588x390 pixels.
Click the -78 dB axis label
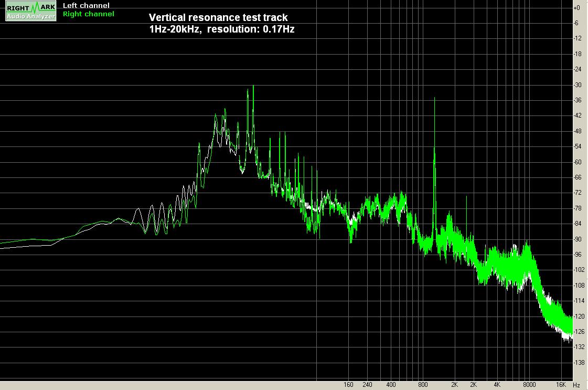tap(578, 209)
